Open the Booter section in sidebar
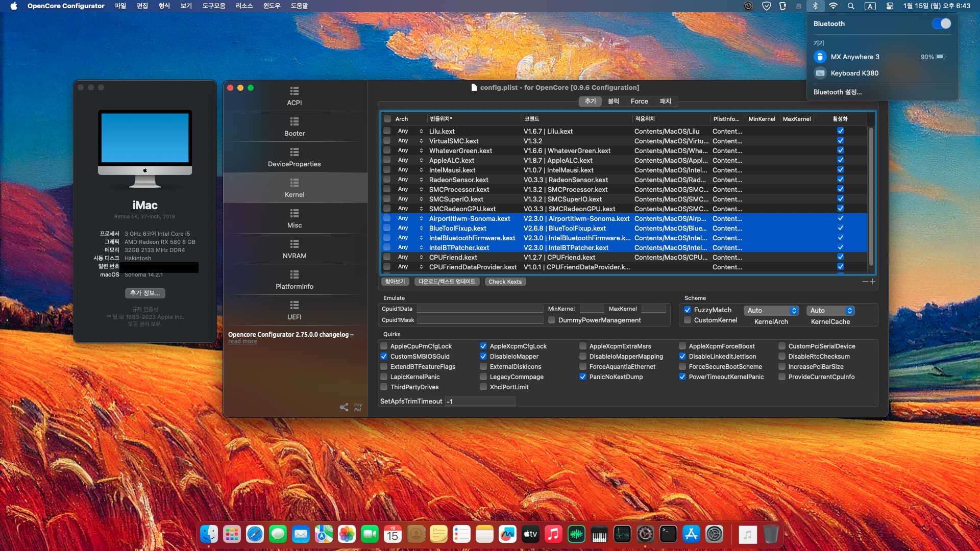 point(295,127)
